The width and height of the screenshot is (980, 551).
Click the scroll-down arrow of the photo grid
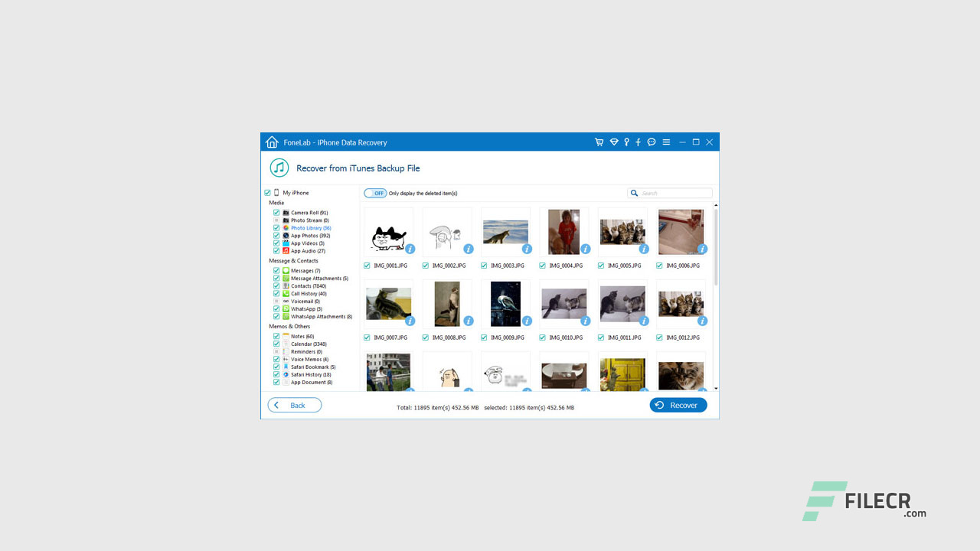click(x=717, y=389)
